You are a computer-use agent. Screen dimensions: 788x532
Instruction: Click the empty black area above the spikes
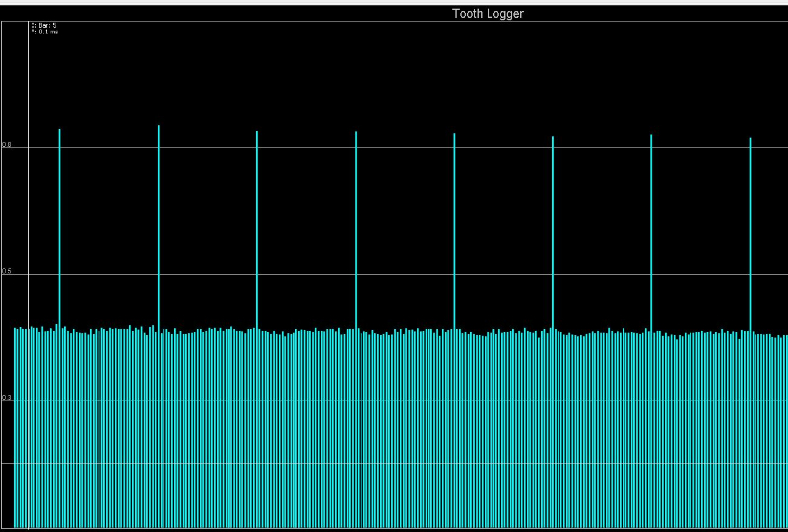(x=394, y=69)
